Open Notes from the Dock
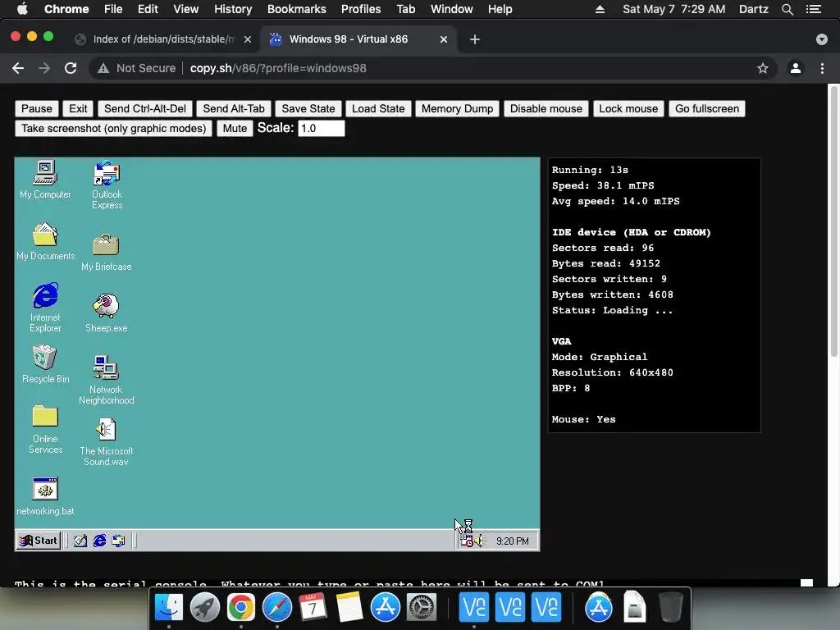The image size is (840, 630). pyautogui.click(x=349, y=608)
